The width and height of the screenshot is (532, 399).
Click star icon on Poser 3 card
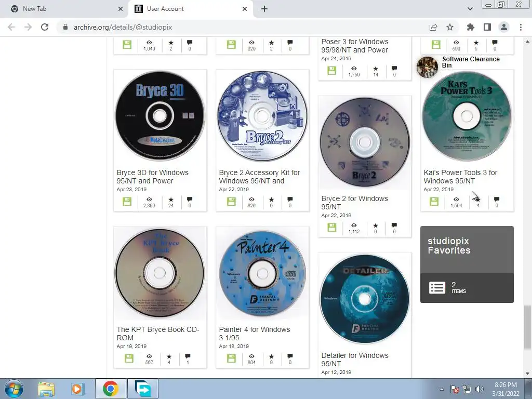376,69
